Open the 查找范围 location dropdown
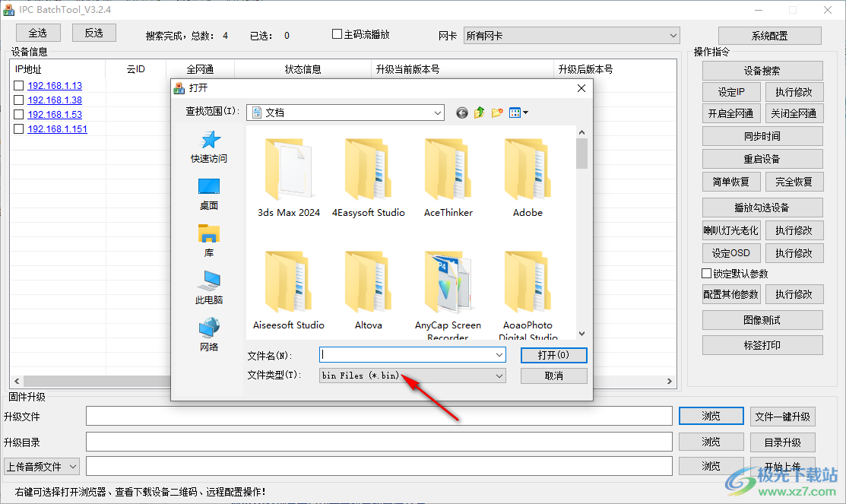This screenshot has height=504, width=846. click(x=439, y=112)
